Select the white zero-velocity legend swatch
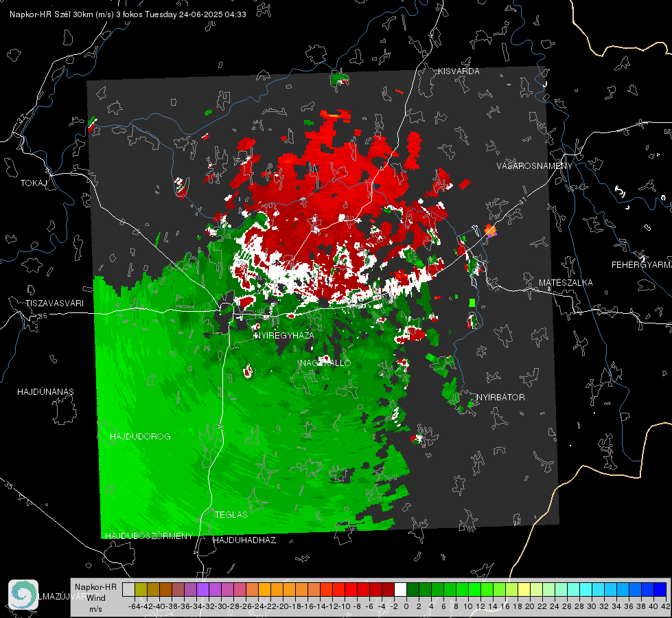Image resolution: width=672 pixels, height=618 pixels. pos(400,589)
